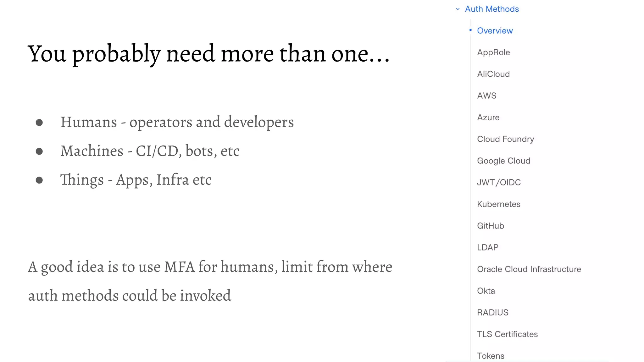
Task: Click the 'Machines - CI/CD, bots, etc' bullet
Action: coord(150,151)
